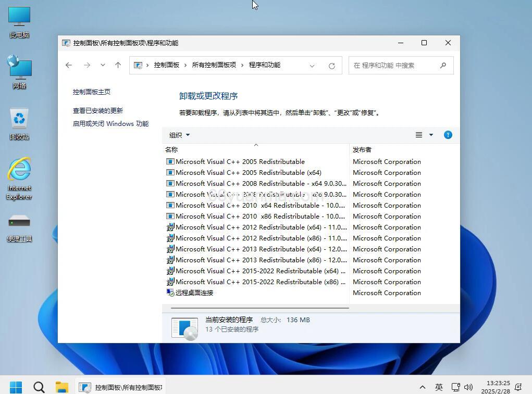Click 启用或关闭 Windows 功能 link
The height and width of the screenshot is (394, 532).
pyautogui.click(x=110, y=123)
